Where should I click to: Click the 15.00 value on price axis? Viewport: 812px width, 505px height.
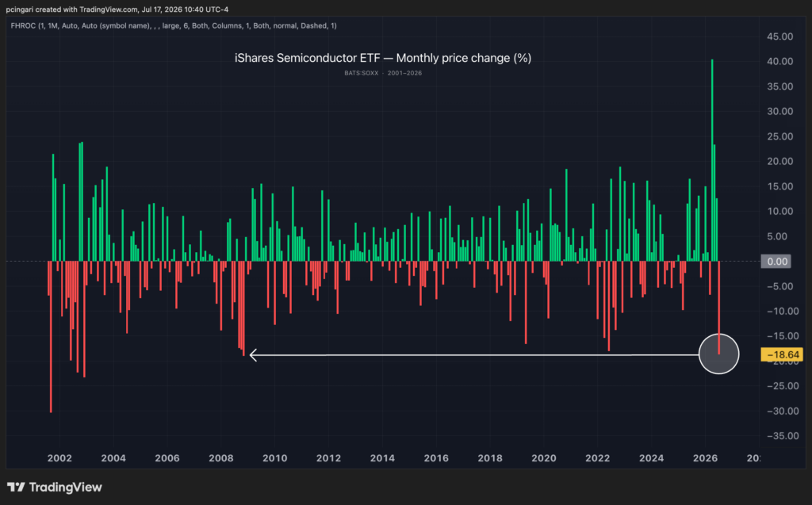click(x=780, y=186)
